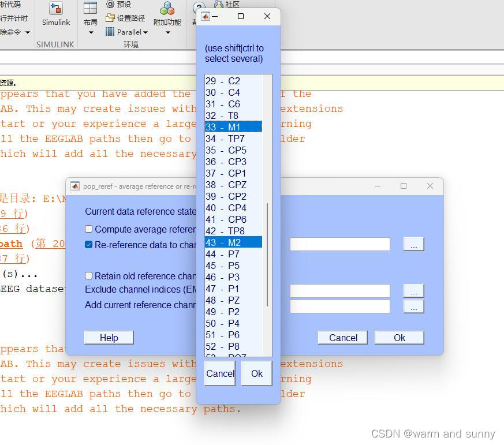Click browse button for add current reference channel
504x445 pixels.
[x=414, y=306]
